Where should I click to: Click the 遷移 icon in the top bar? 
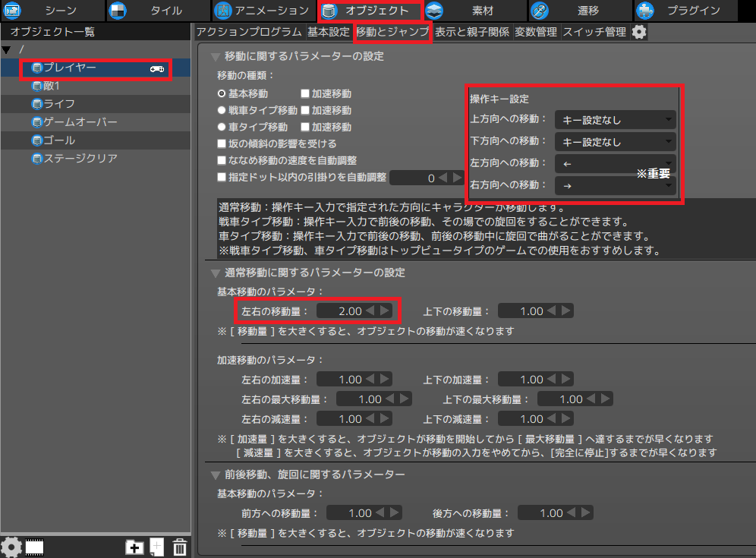[540, 11]
